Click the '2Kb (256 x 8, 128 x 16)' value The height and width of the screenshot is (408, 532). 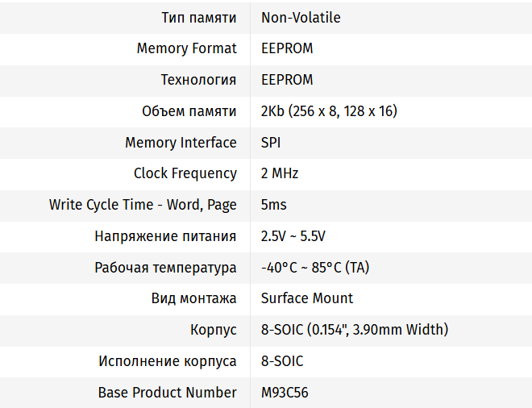tap(329, 111)
